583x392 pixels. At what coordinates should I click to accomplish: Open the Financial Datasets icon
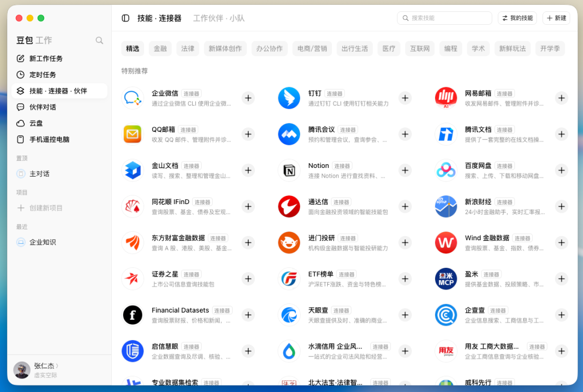click(133, 315)
